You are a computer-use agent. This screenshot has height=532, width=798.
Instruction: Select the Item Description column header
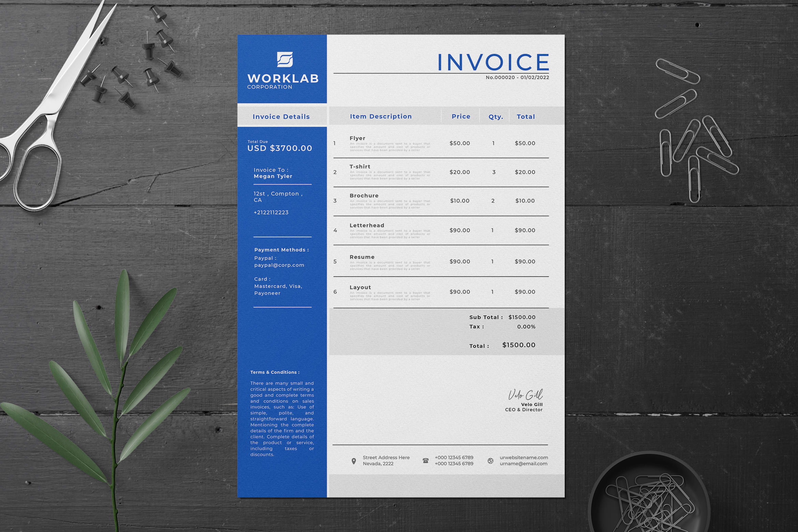pyautogui.click(x=381, y=116)
